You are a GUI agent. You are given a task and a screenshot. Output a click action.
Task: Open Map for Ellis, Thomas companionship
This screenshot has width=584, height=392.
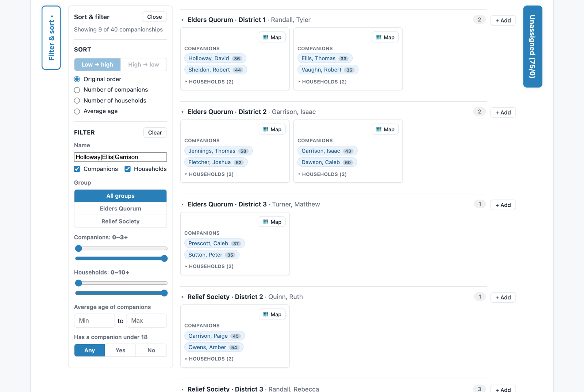(385, 37)
